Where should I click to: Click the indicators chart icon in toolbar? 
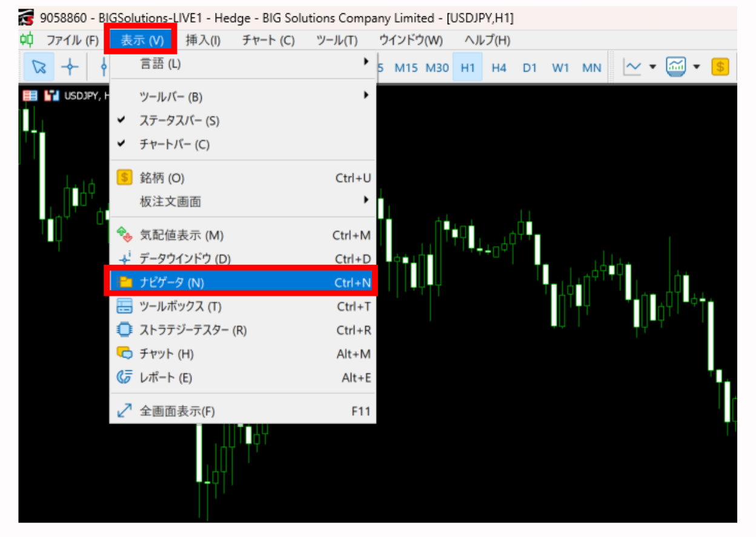(676, 67)
